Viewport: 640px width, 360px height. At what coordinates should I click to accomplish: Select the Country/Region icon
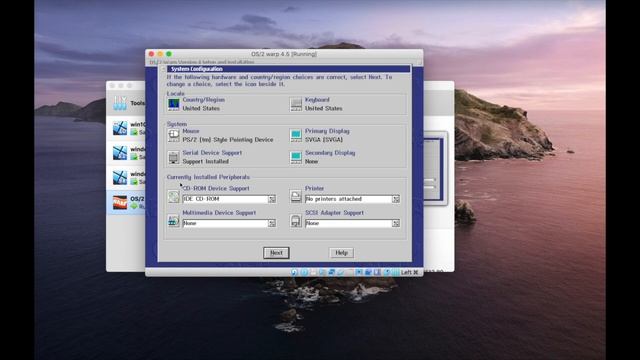pyautogui.click(x=173, y=104)
